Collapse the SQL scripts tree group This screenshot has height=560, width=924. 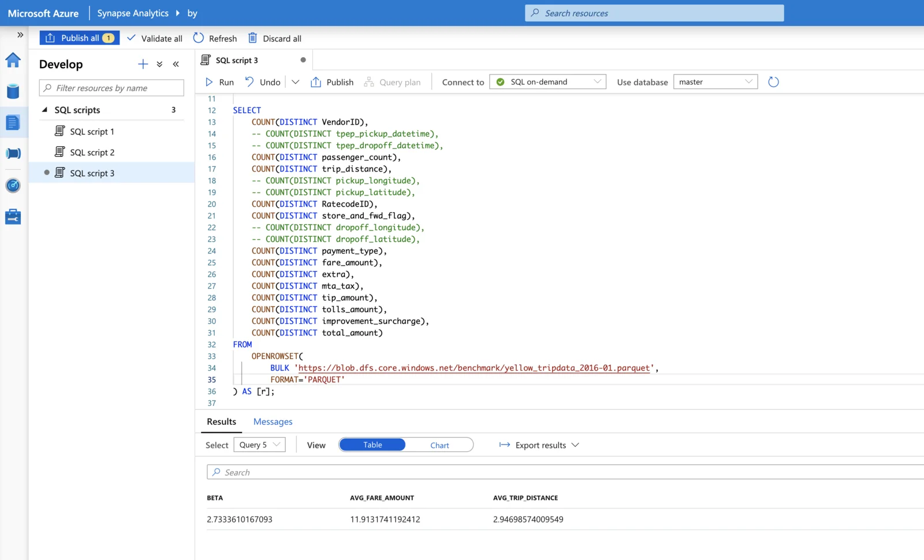44,110
